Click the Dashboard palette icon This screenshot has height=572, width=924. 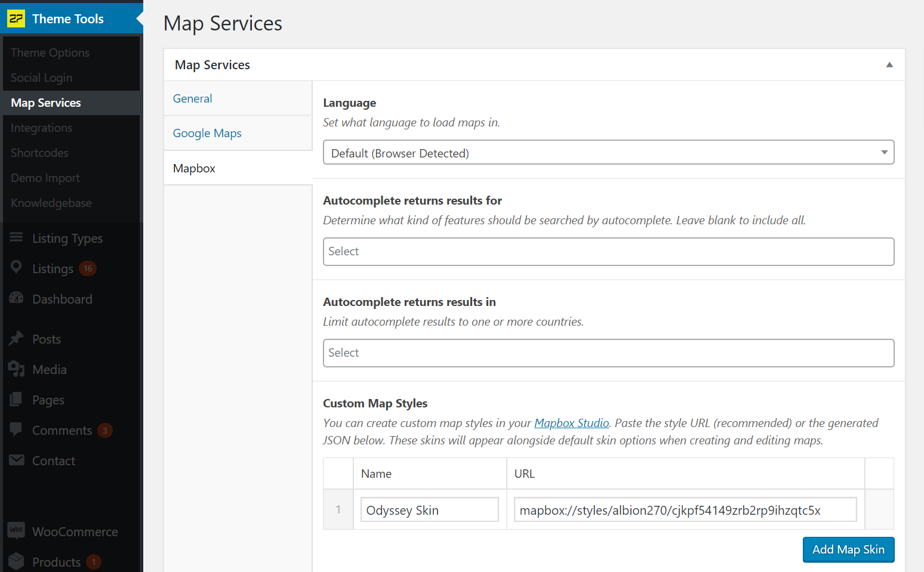[16, 298]
